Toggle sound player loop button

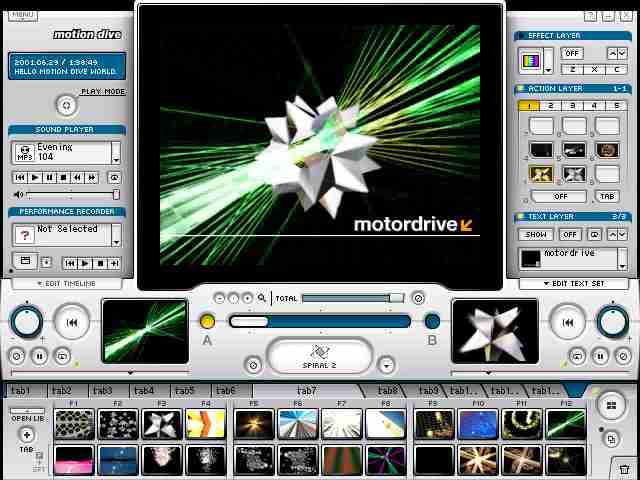click(114, 178)
